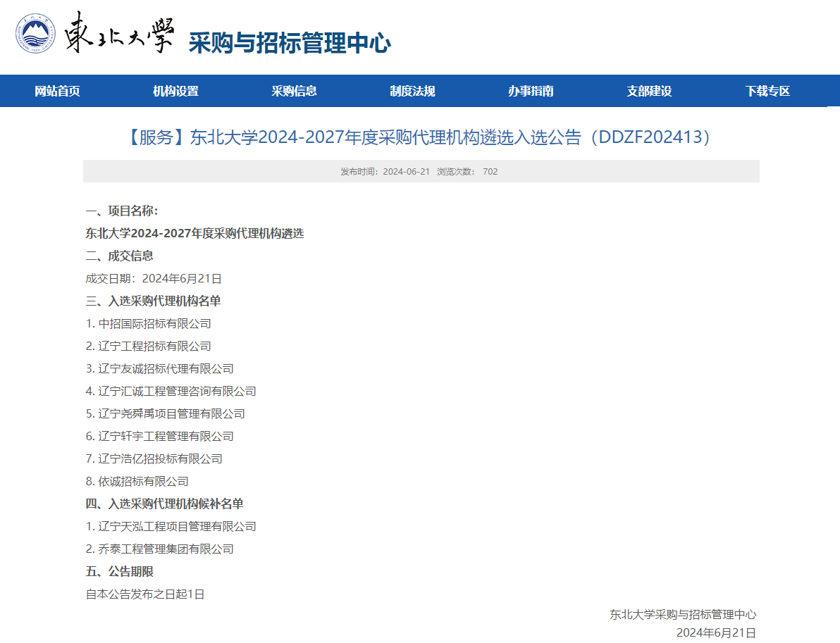This screenshot has height=643, width=840.
Task: Click the 東北大學 calligraphy logo
Action: [119, 33]
